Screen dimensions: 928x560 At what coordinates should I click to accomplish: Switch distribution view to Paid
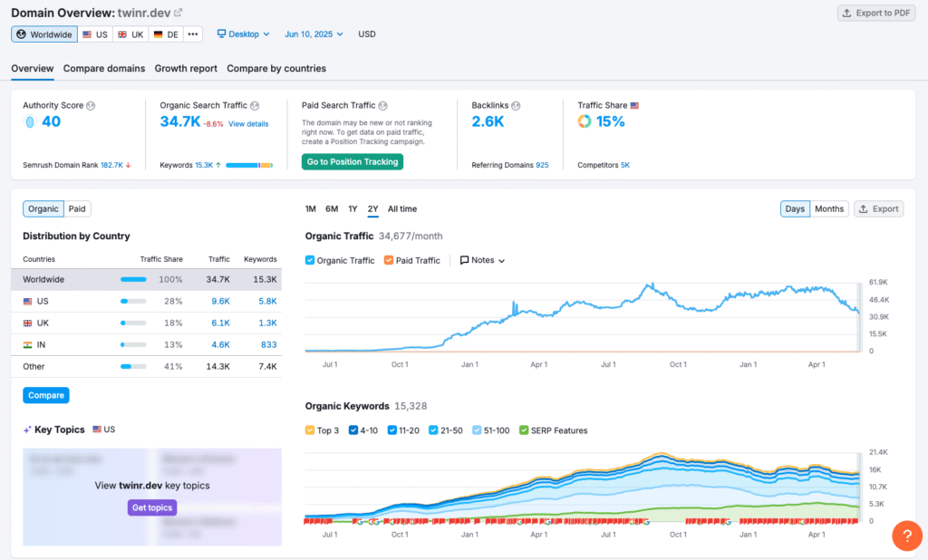click(x=77, y=209)
